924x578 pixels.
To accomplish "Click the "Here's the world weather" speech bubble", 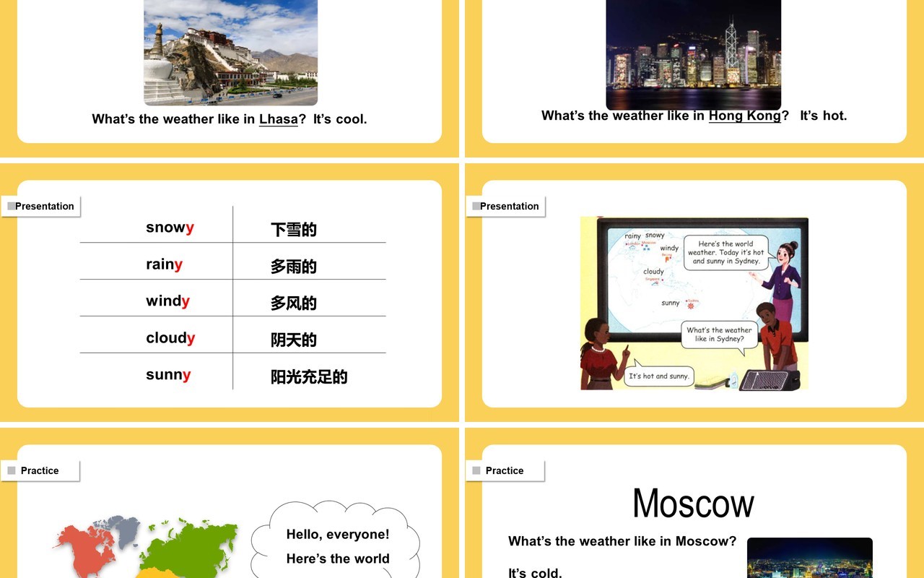I will coord(726,253).
